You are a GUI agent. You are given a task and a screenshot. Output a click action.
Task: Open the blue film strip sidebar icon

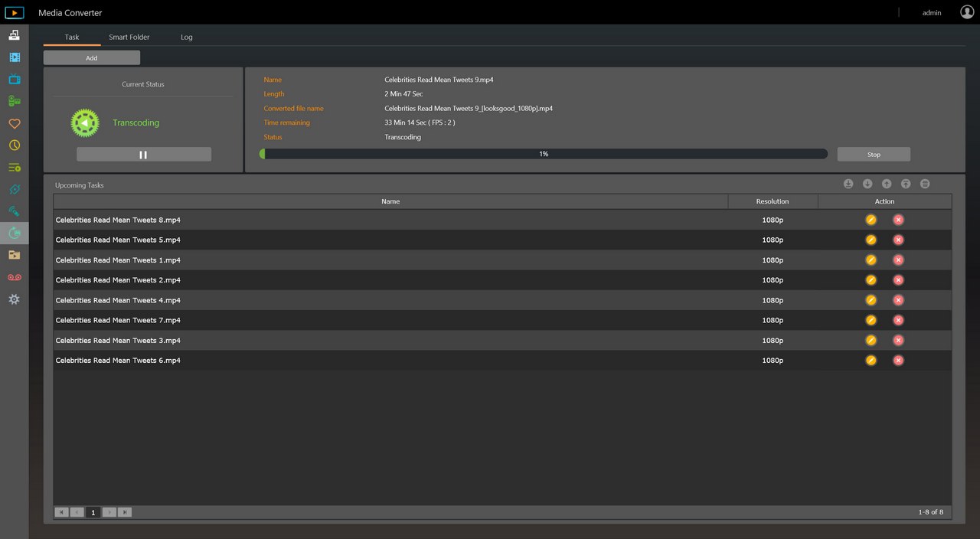[14, 57]
